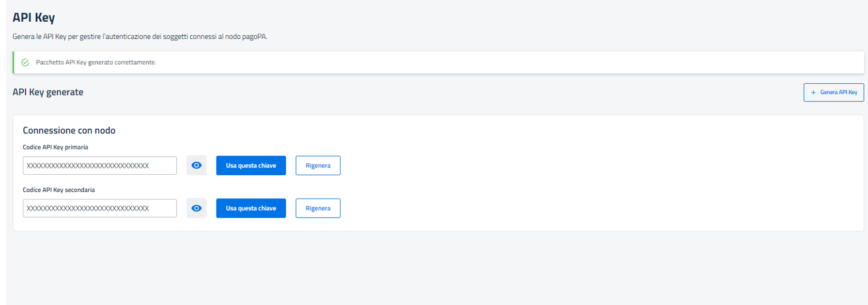Focus the primary API key field
Image resolution: width=868 pixels, height=305 pixels.
(100, 165)
